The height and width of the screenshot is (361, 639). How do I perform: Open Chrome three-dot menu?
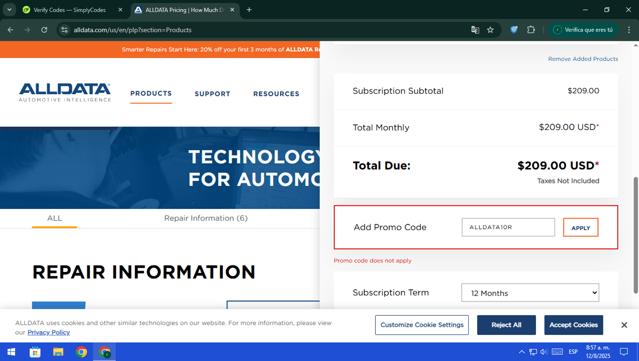pos(629,30)
